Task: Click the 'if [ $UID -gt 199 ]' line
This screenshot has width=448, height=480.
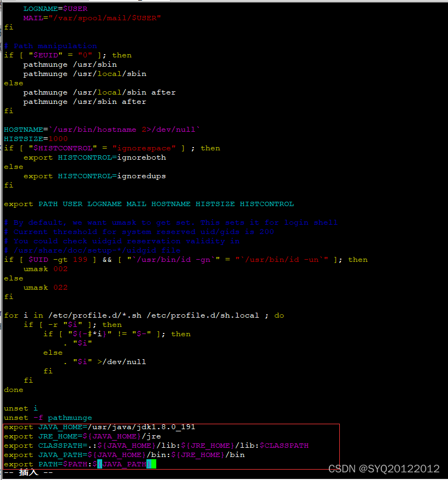Action: tap(186, 260)
